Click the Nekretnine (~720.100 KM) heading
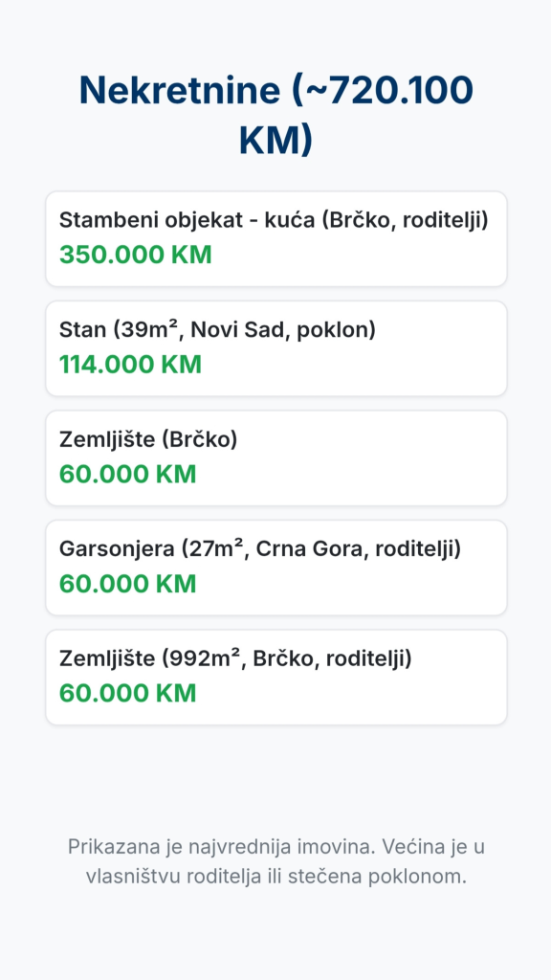This screenshot has width=551, height=980. click(x=275, y=115)
